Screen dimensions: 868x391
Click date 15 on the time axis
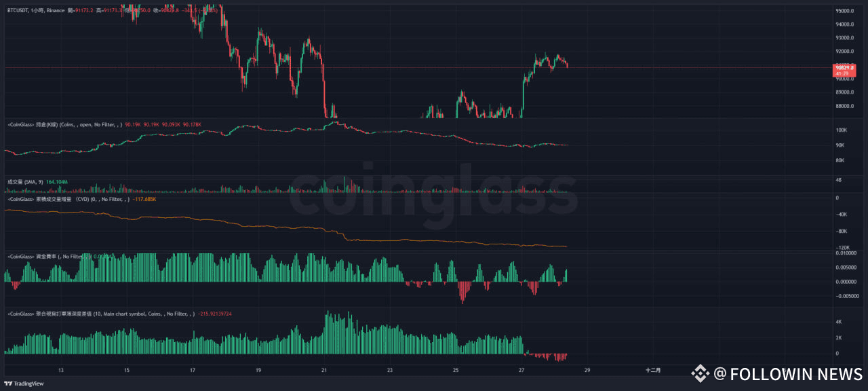coord(127,371)
